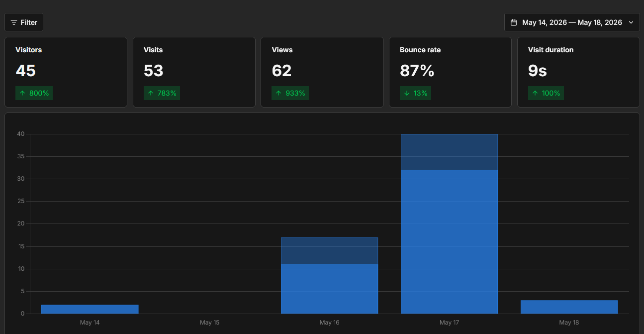Viewport: 644px width, 334px height.
Task: Click the up arrow in 933% badge
Action: [278, 93]
